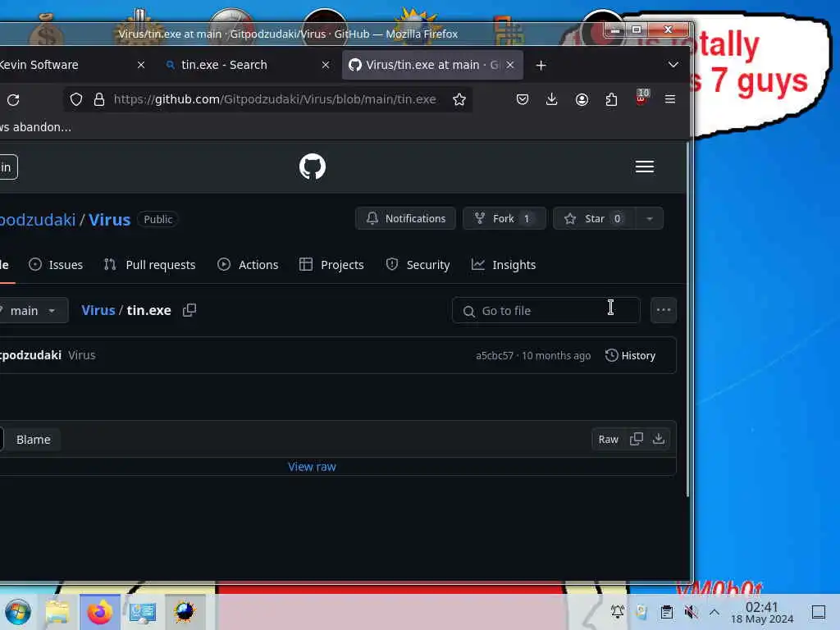Open the three-dot more file actions button
Screen dimensions: 840x630
664,310
